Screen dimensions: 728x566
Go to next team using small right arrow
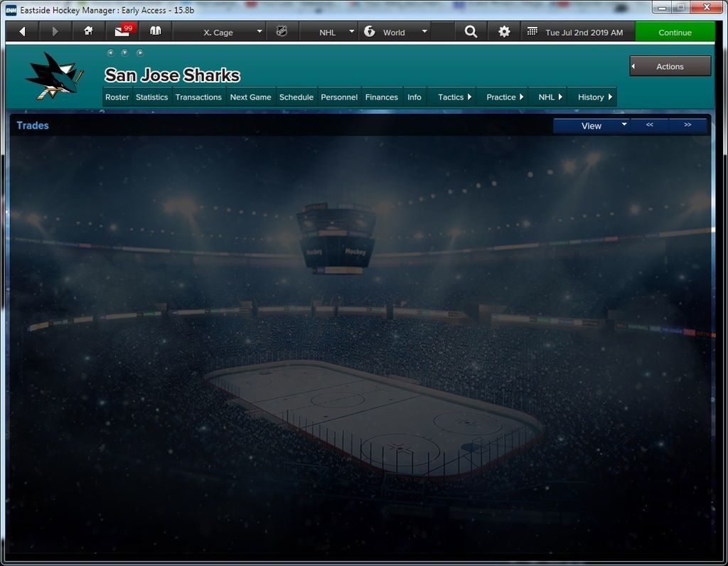140,53
